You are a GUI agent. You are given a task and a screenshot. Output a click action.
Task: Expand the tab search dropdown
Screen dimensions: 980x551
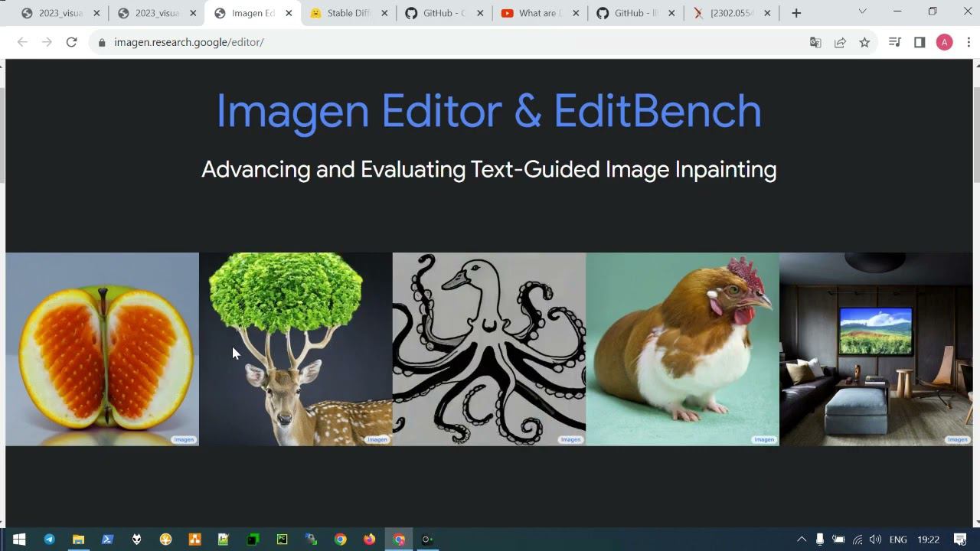coord(862,11)
